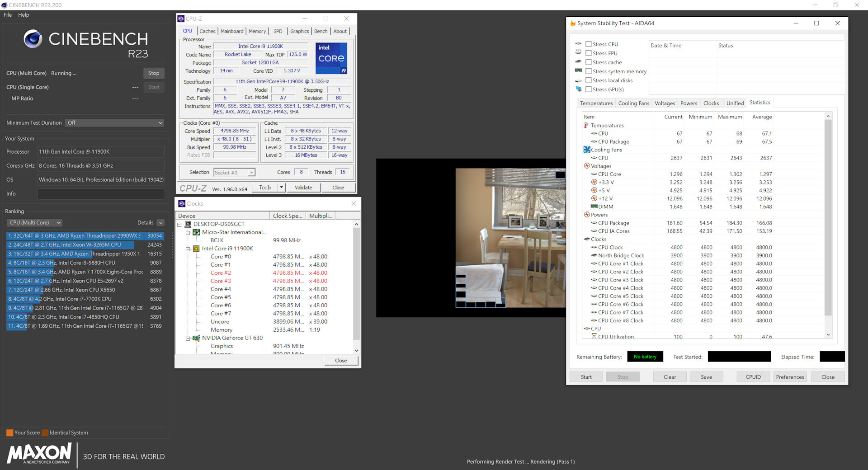Click the DESKTOP-DS0SGCT computer icon in Clocks
Screen dimensions: 868x470
[x=188, y=224]
